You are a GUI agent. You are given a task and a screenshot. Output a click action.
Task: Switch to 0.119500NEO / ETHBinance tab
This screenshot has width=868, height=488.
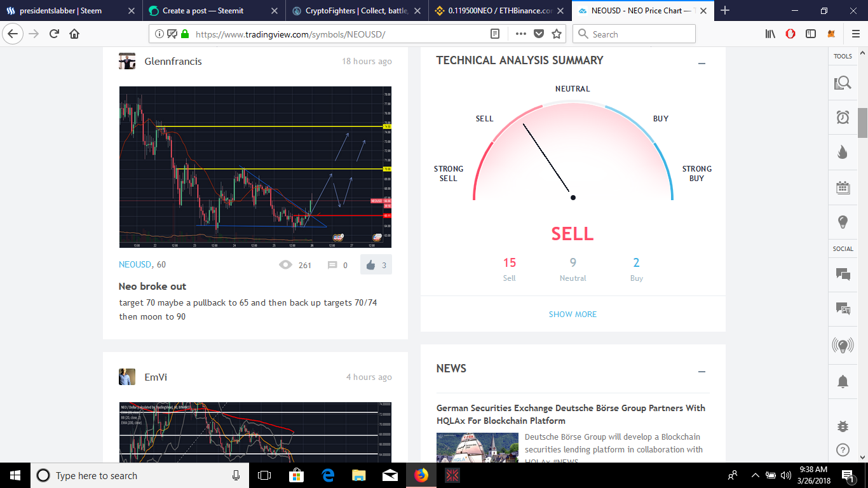pyautogui.click(x=499, y=11)
